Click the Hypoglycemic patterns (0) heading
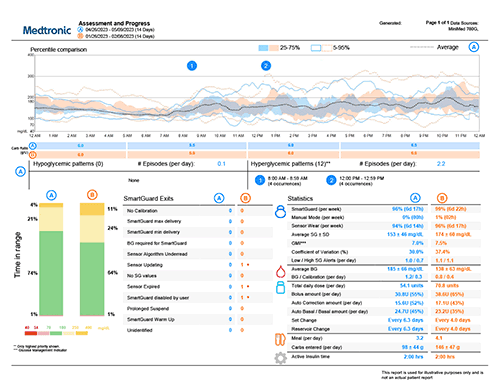The width and height of the screenshot is (500, 386). (68, 164)
